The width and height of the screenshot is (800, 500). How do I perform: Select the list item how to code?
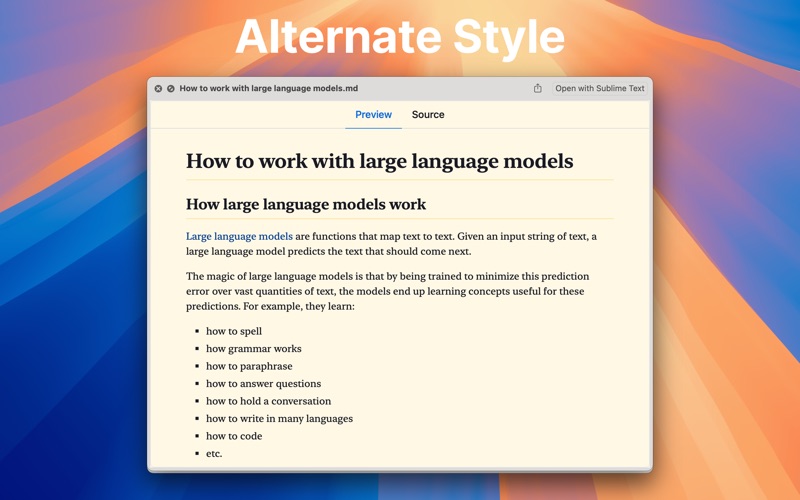click(234, 436)
